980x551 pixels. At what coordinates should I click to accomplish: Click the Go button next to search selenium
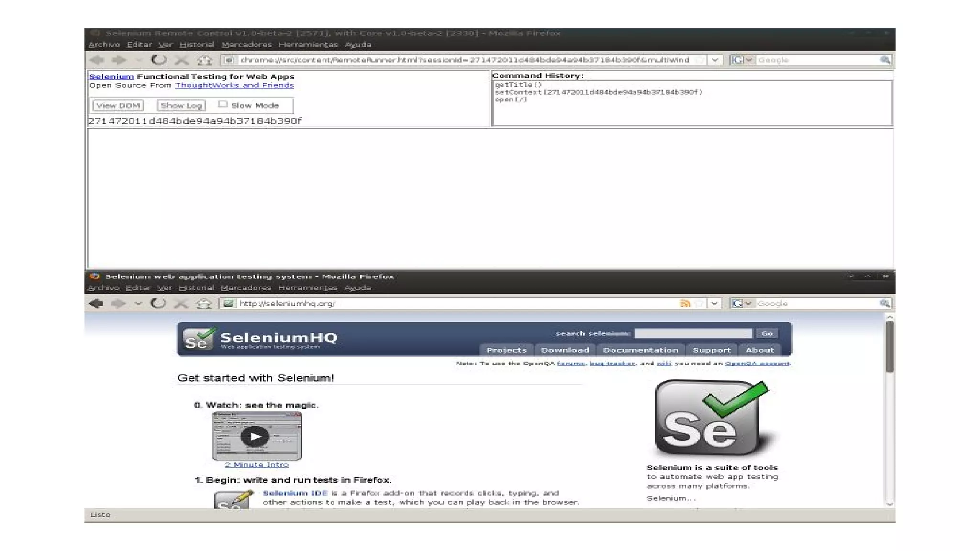767,333
